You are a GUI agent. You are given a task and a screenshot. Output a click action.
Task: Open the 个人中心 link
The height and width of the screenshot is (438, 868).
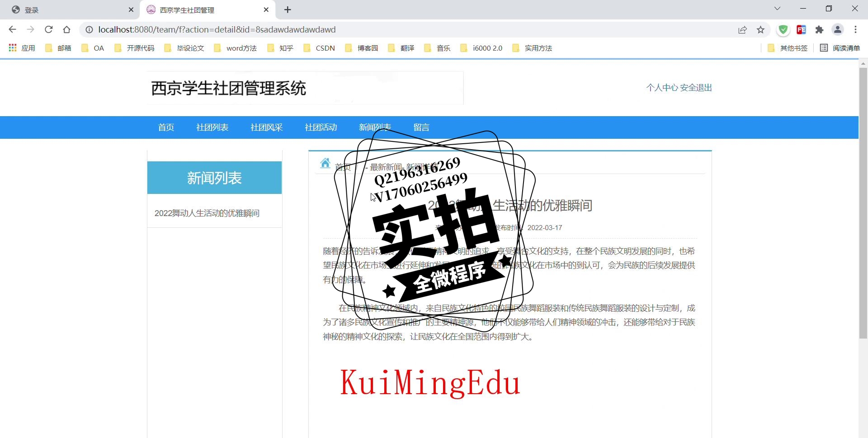[x=662, y=88]
